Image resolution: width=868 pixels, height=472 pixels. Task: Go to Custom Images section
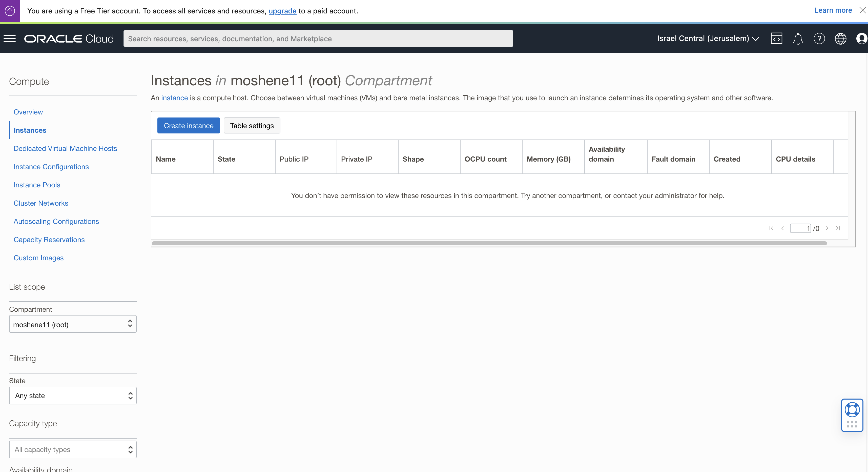tap(38, 258)
